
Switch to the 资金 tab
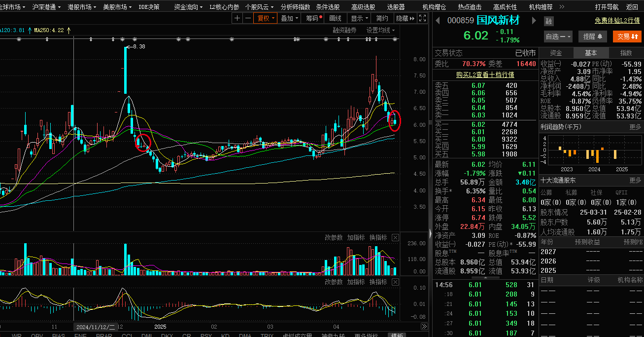[x=556, y=53]
